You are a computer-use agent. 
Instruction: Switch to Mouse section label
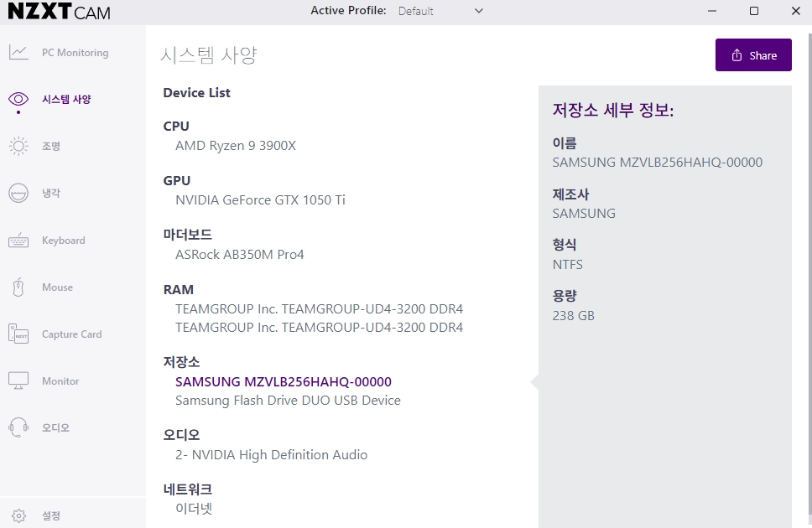[58, 287]
